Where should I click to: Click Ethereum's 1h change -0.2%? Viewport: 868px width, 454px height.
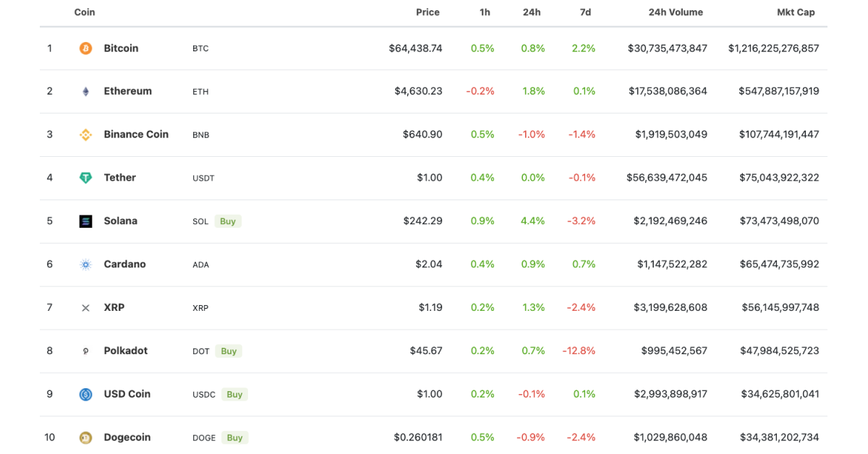pos(480,91)
